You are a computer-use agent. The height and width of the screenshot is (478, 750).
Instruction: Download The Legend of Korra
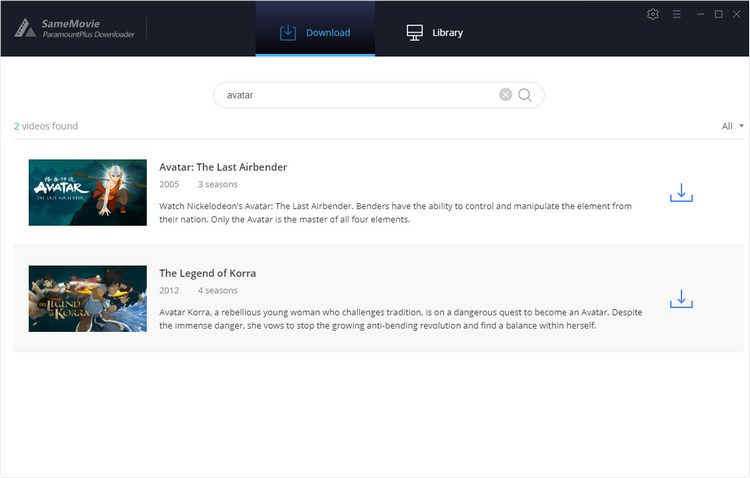[681, 298]
